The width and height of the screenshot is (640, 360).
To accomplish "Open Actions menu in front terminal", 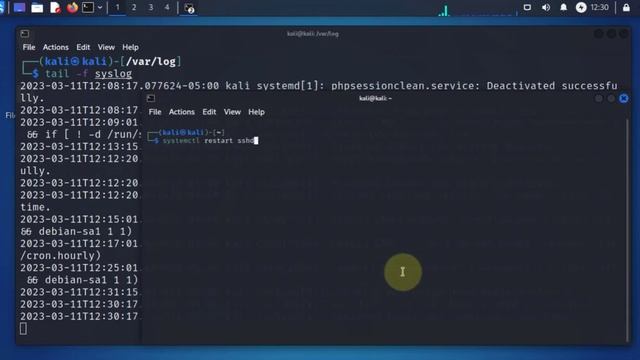I will coord(182,112).
